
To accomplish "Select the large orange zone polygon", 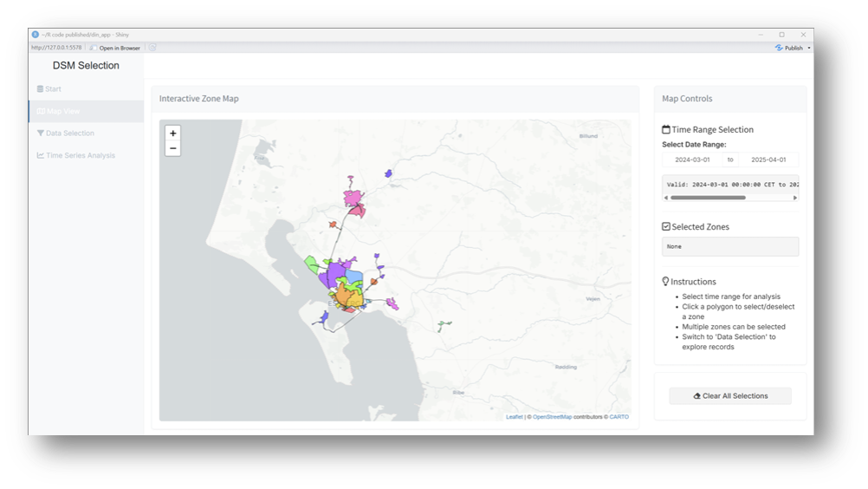I will click(348, 297).
